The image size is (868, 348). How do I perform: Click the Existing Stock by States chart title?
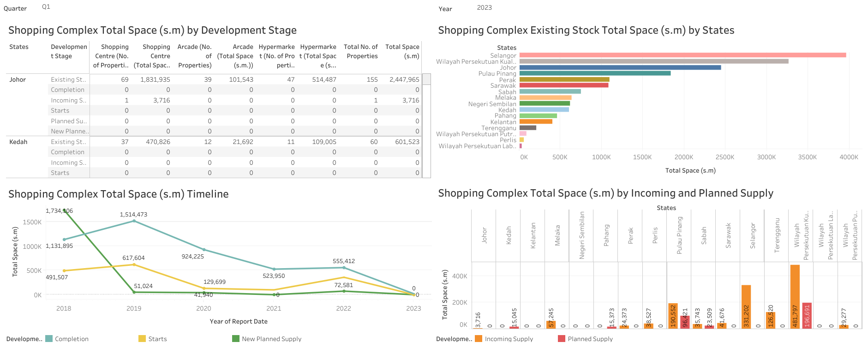point(586,30)
